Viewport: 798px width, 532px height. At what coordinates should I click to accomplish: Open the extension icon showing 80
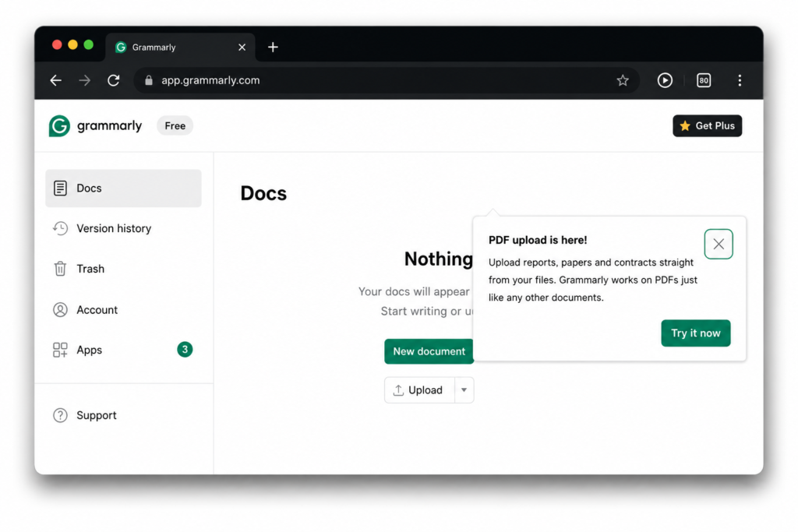[704, 80]
